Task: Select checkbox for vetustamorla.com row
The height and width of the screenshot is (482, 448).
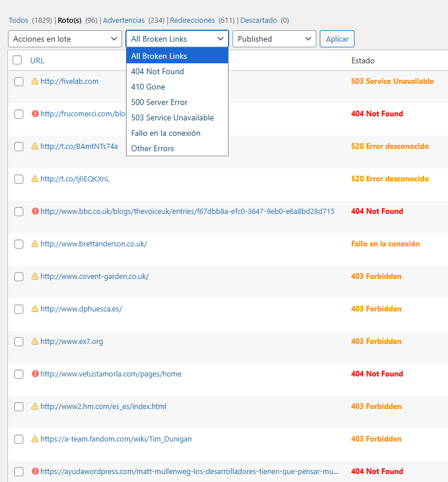Action: (x=19, y=374)
